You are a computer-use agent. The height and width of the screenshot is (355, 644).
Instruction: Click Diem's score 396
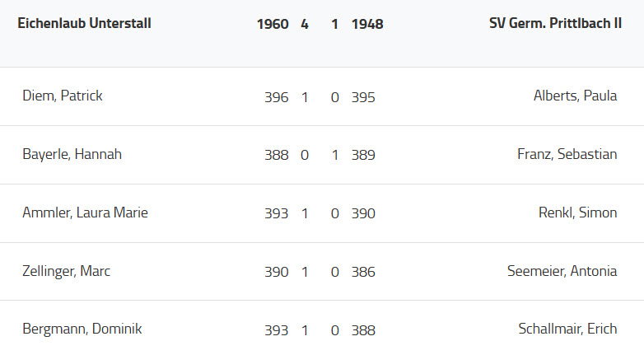277,97
